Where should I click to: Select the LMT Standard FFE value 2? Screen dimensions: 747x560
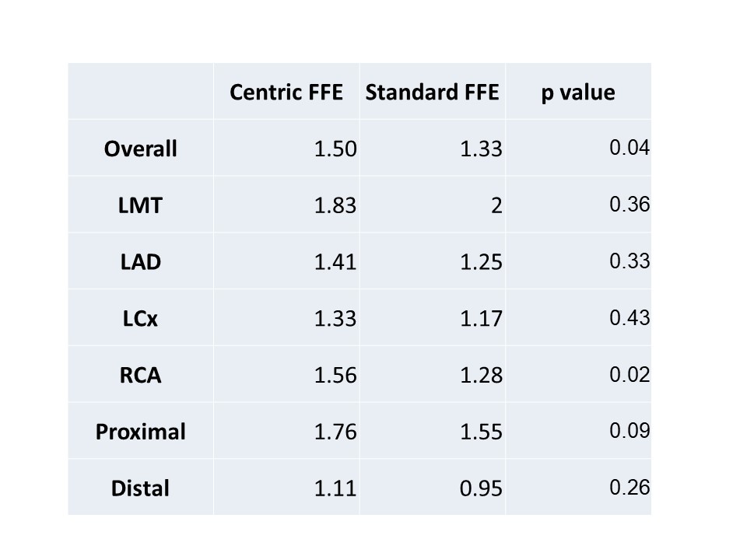(496, 205)
